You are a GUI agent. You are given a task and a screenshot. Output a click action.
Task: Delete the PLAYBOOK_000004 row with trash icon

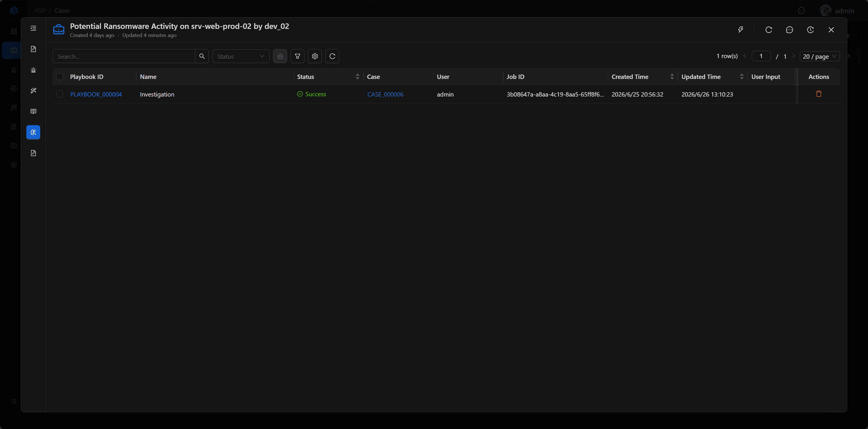point(819,94)
